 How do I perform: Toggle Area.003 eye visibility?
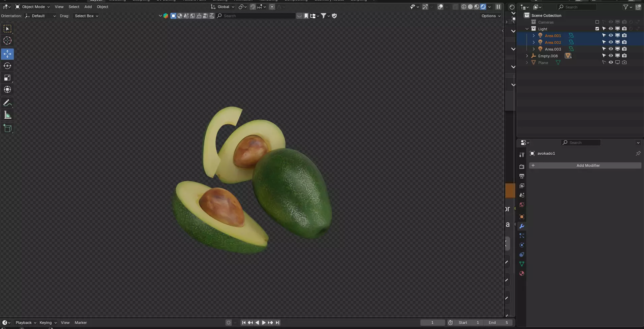(611, 49)
